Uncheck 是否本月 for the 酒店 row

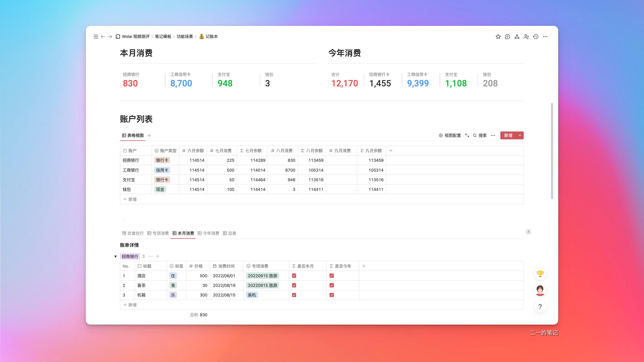pyautogui.click(x=294, y=276)
